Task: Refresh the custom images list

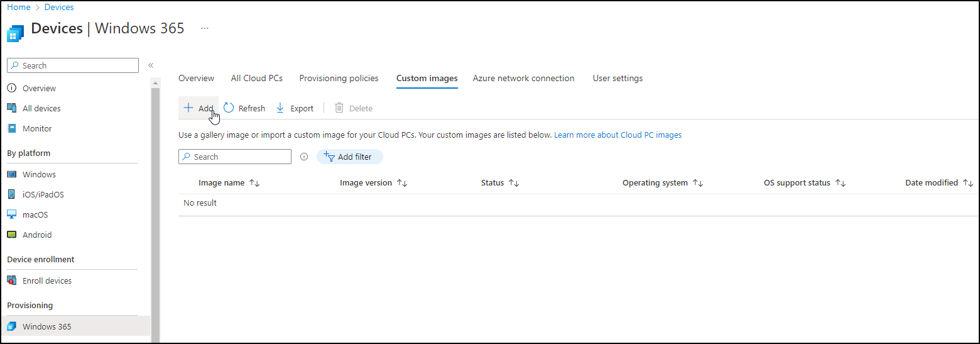Action: coord(244,108)
